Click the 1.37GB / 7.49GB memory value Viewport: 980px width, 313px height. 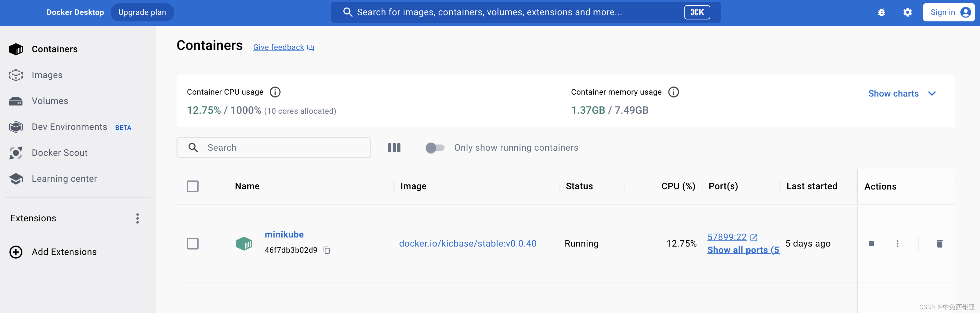(609, 110)
